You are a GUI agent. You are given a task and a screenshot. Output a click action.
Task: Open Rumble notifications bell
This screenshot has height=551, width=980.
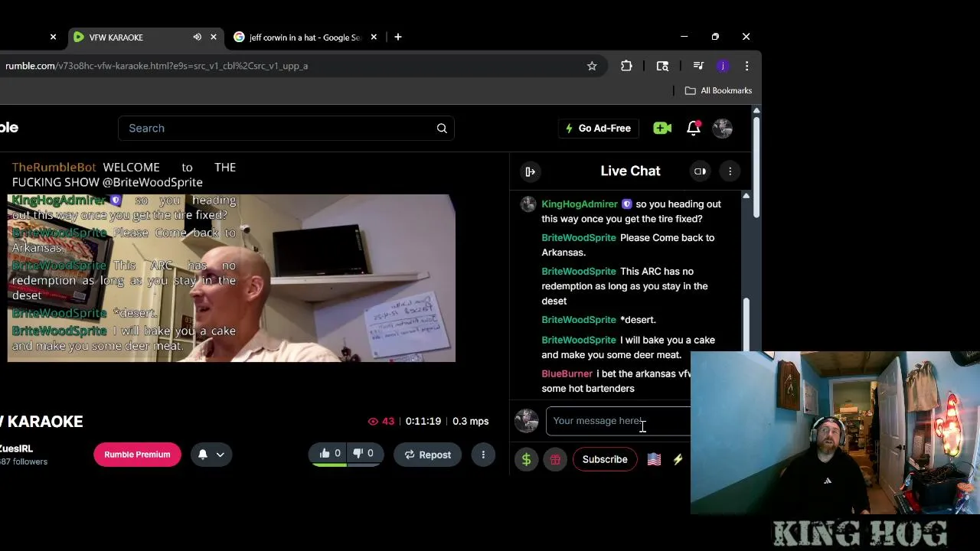tap(694, 128)
